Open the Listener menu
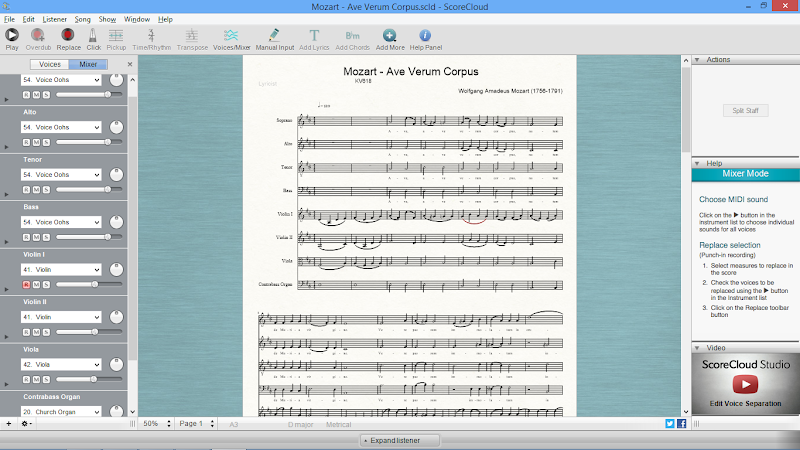The image size is (800, 450). point(55,19)
